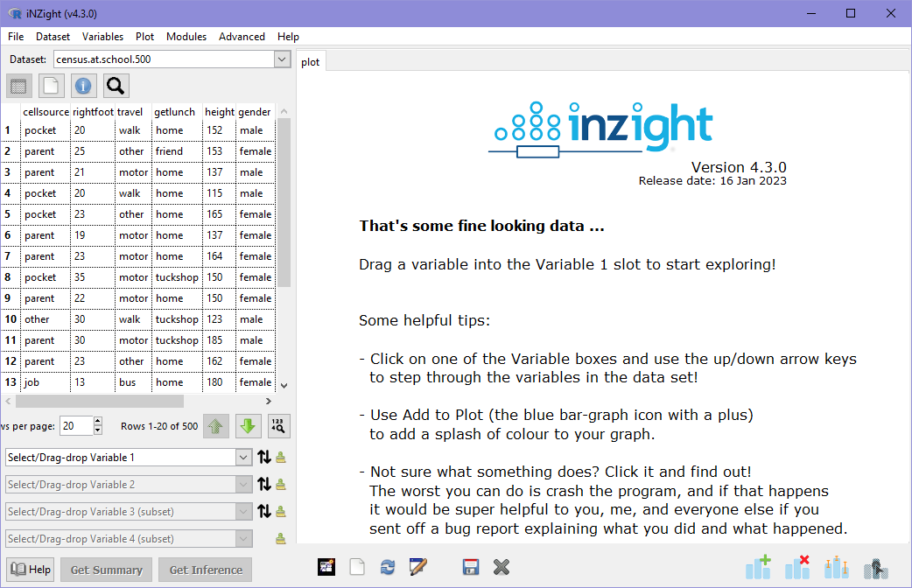The image size is (912, 588).
Task: Go to the next page with the green down arrow
Action: (x=248, y=426)
